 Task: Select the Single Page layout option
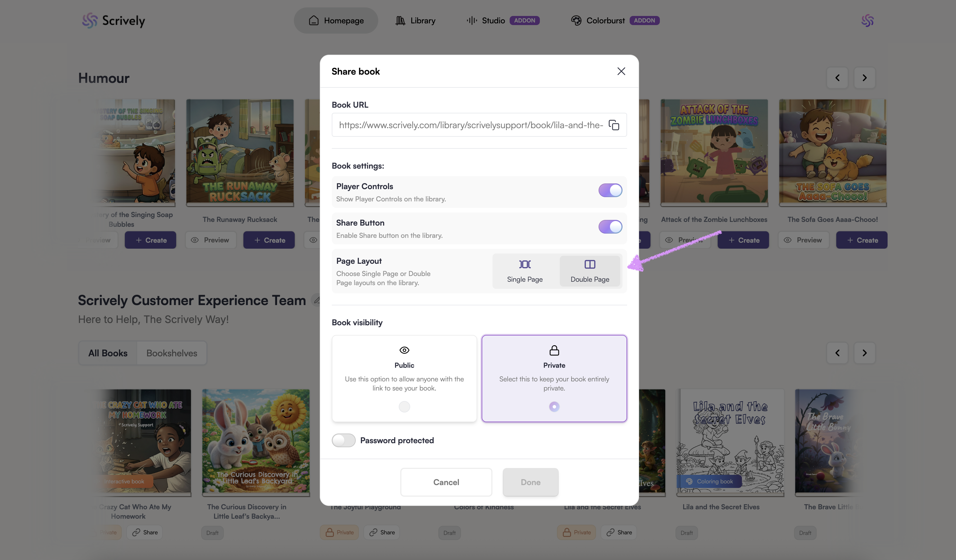pos(525,271)
